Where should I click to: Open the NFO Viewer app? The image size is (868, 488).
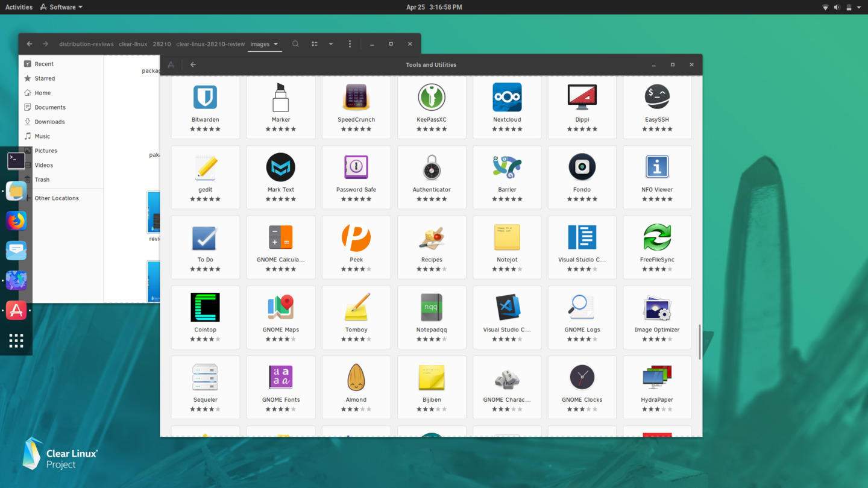[657, 177]
